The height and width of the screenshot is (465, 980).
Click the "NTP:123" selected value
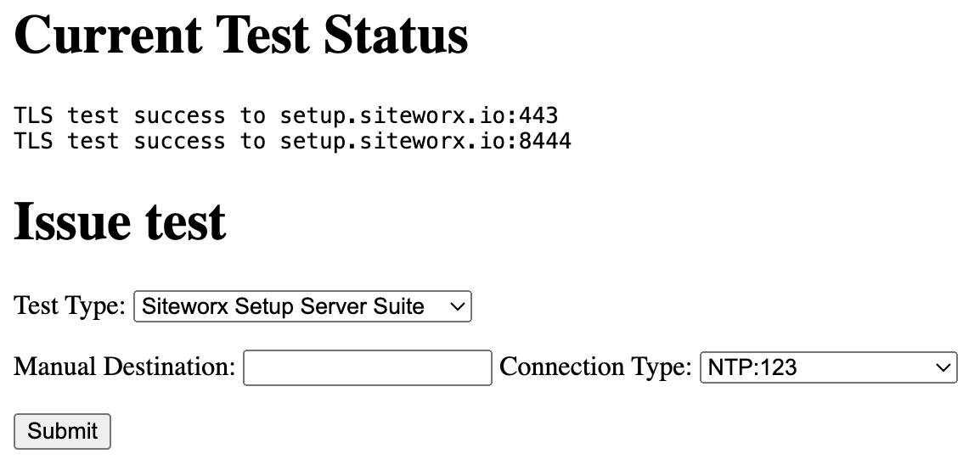click(x=752, y=367)
